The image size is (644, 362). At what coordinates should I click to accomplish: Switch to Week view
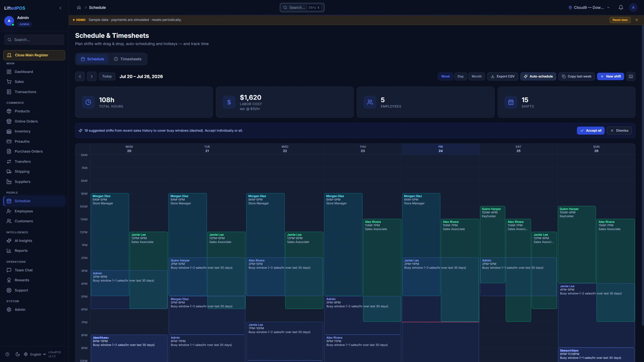coord(445,76)
